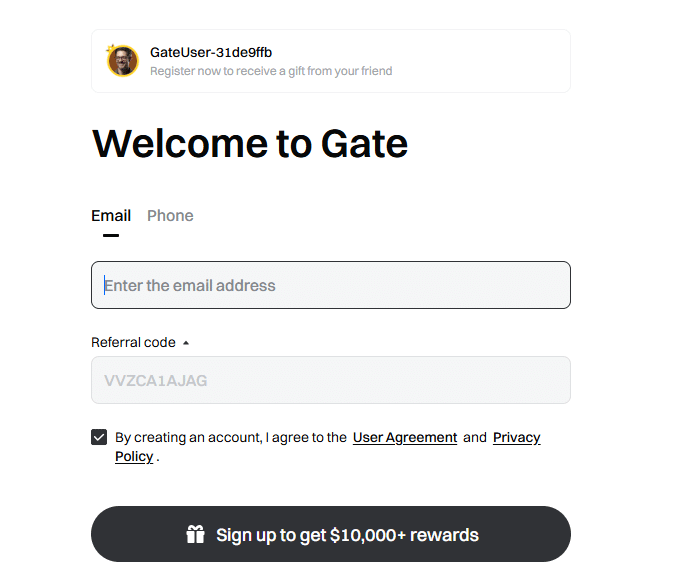
Task: Click the word 'Policy' on the second line
Action: click(x=134, y=456)
